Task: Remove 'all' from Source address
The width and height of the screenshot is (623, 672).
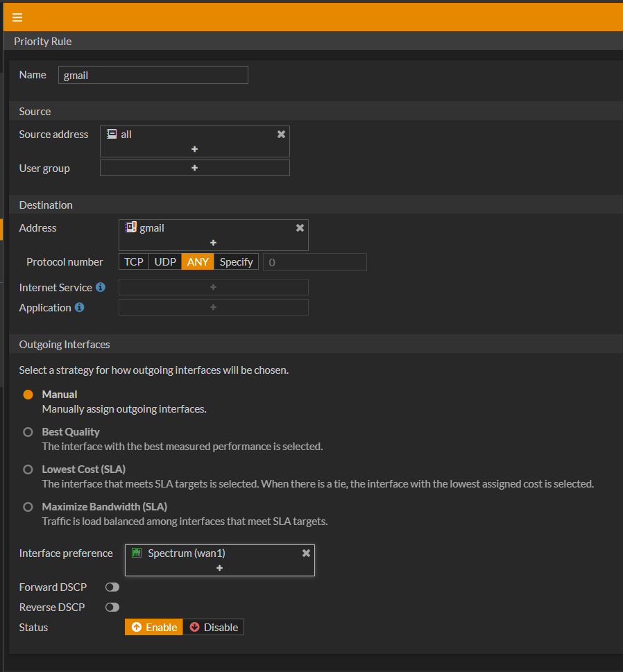Action: point(281,135)
